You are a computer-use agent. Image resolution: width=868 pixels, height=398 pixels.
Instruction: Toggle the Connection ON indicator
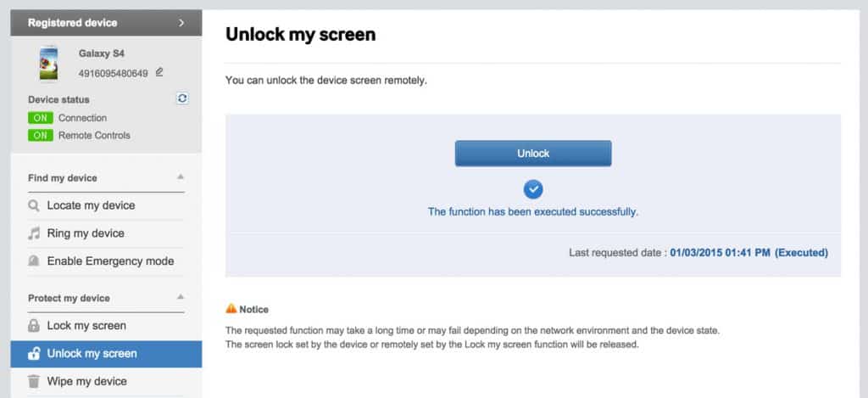tap(41, 118)
